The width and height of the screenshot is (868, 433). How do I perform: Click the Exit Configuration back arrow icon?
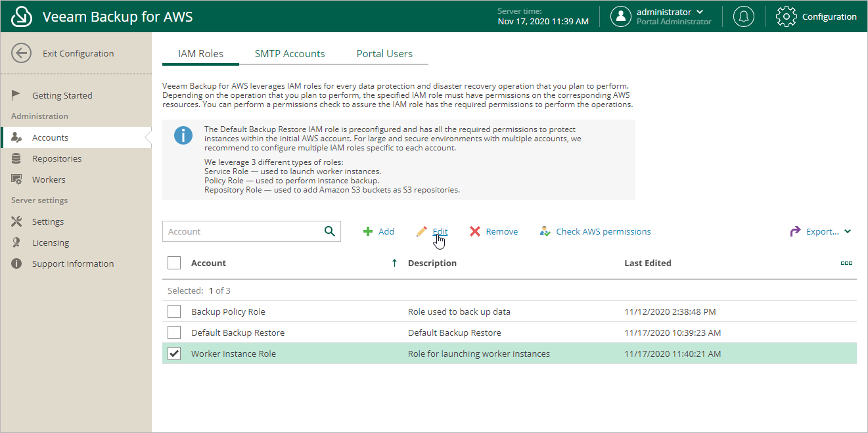pyautogui.click(x=22, y=53)
